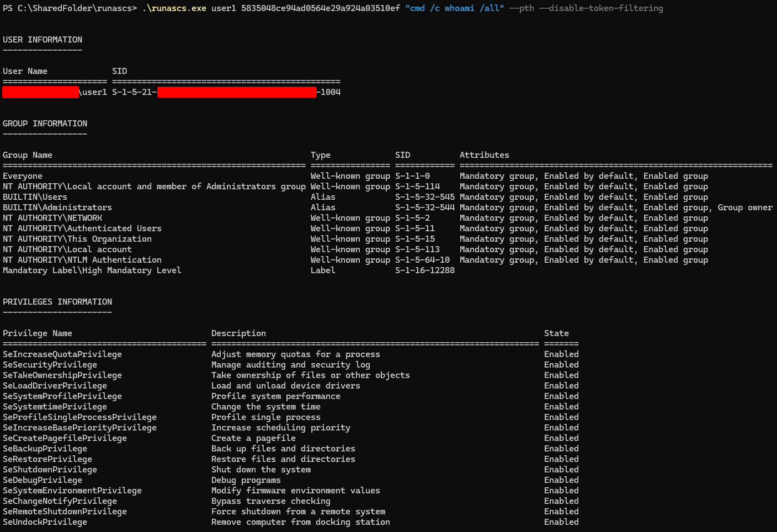
Task: Click the Mandatory Label\High Mandatory Level row
Action: pos(92,270)
